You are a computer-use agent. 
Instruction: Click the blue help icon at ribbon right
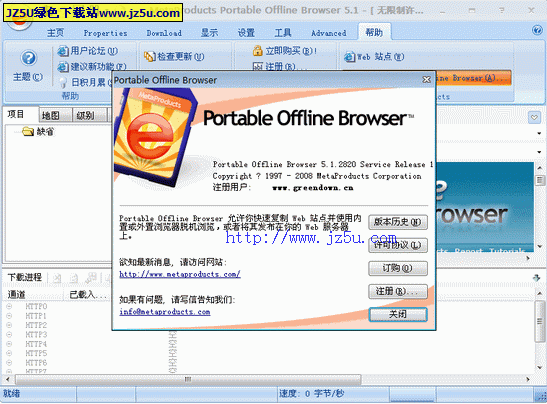click(537, 30)
